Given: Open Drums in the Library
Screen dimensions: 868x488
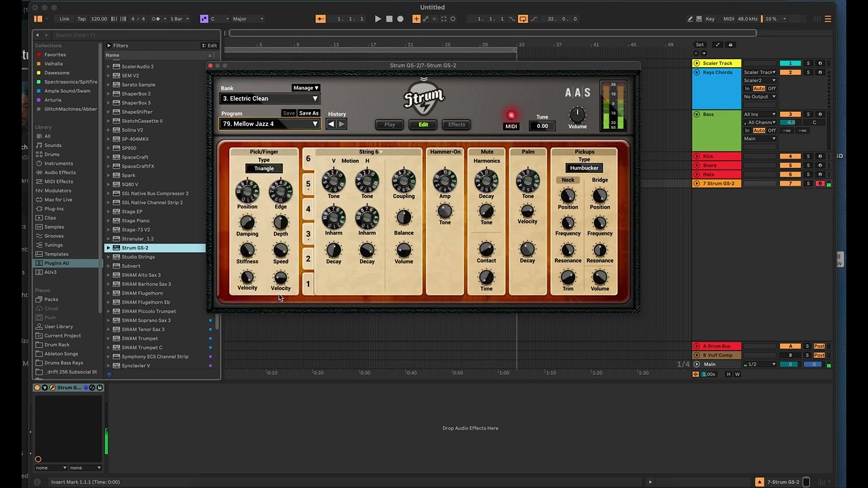Looking at the screenshot, I should tap(52, 155).
